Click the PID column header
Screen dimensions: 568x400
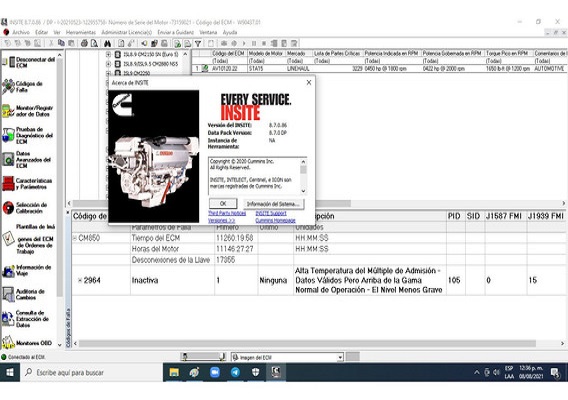pyautogui.click(x=454, y=216)
